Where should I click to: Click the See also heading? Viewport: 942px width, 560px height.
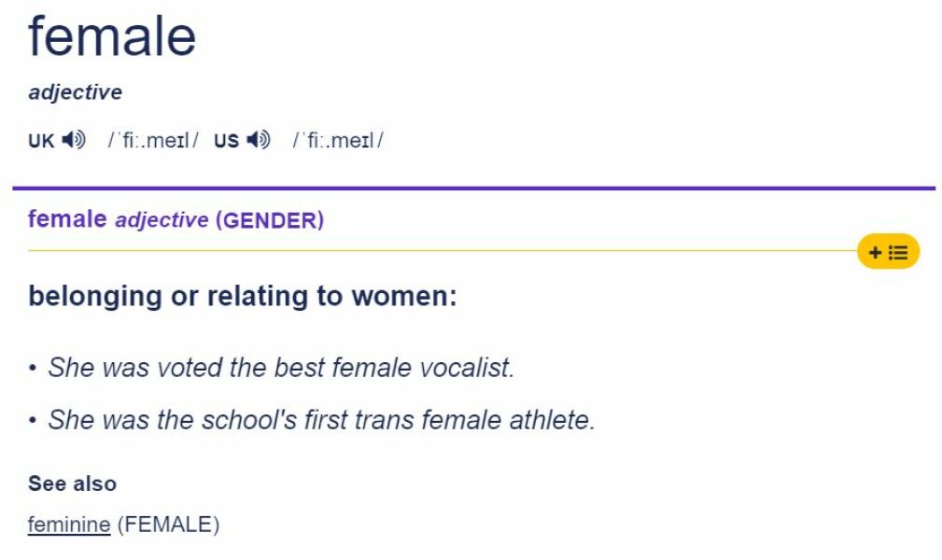coord(71,483)
